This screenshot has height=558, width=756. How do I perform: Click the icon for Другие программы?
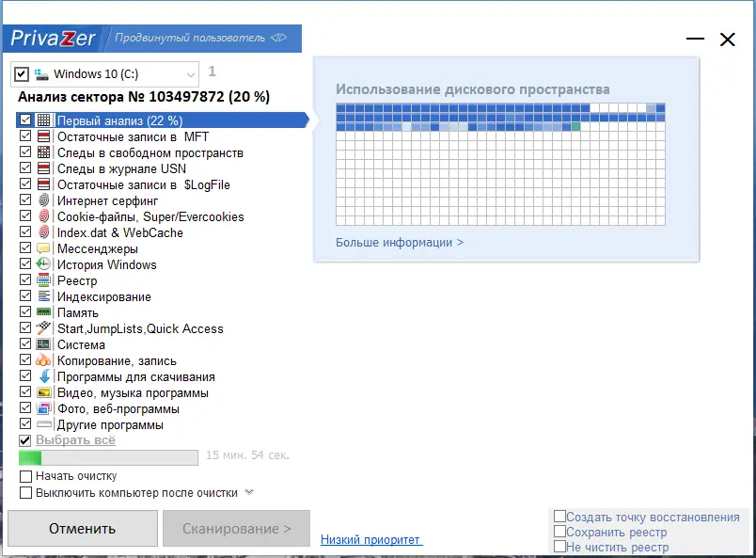[43, 423]
